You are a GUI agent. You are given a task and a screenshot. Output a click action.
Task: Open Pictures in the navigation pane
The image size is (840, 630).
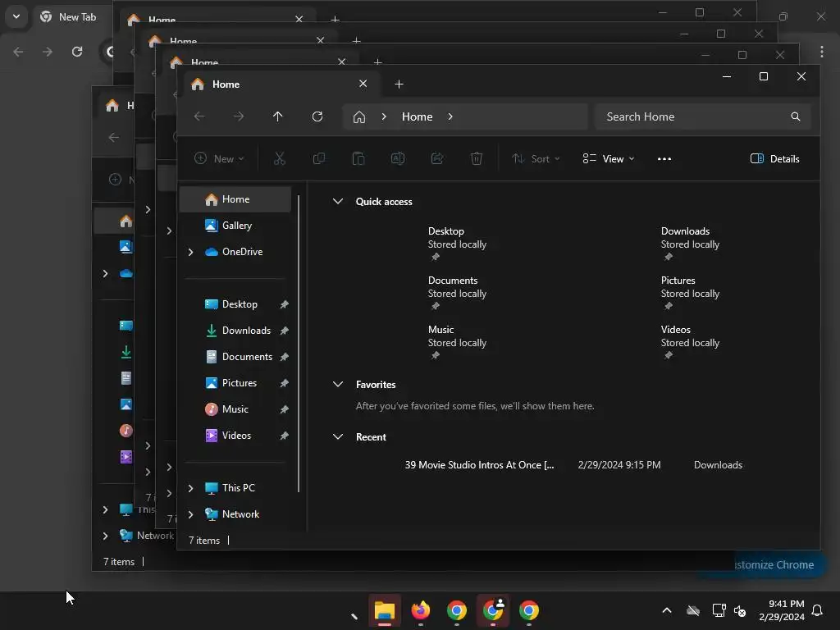pyautogui.click(x=235, y=383)
